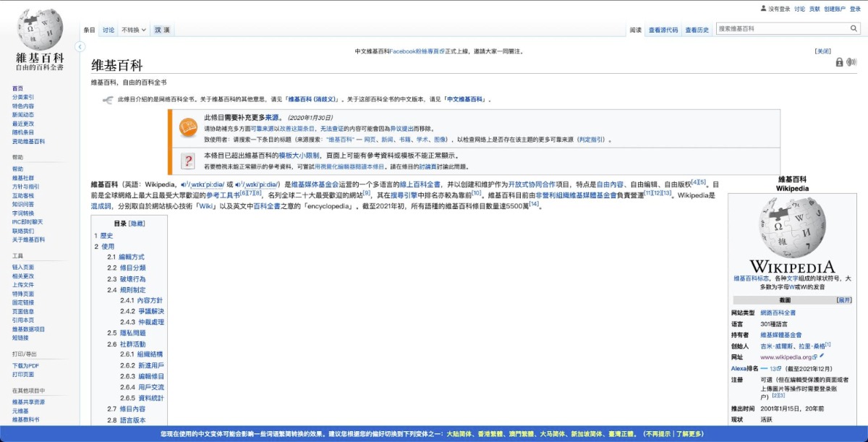868x442 pixels.
Task: Click the user avatar icon beside 没有登录
Action: [x=763, y=9]
